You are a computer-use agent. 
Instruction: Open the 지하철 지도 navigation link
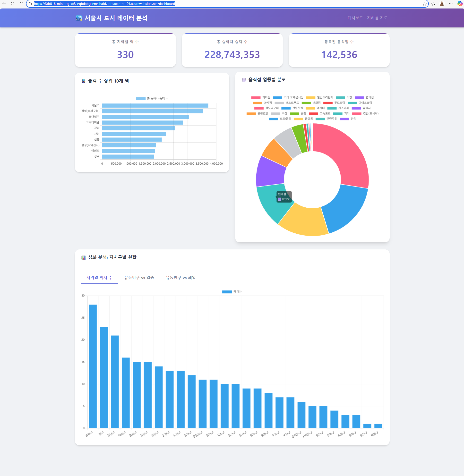377,18
